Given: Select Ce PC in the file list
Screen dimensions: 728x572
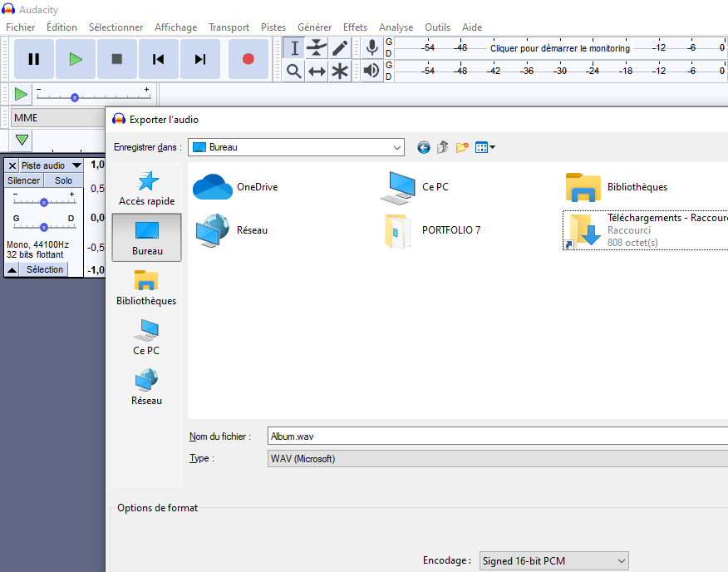Looking at the screenshot, I should click(415, 187).
